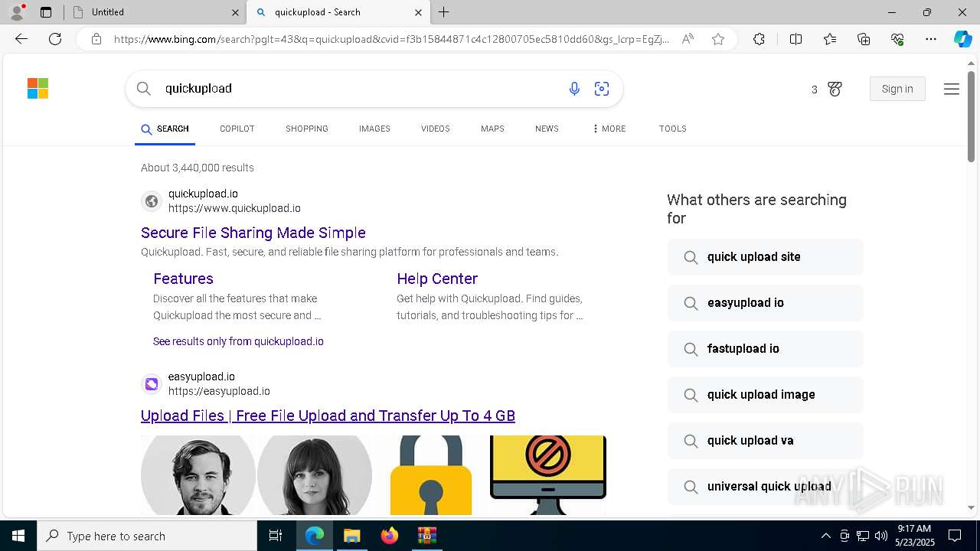Image resolution: width=980 pixels, height=551 pixels.
Task: Click the yellow padlock image
Action: point(431,475)
